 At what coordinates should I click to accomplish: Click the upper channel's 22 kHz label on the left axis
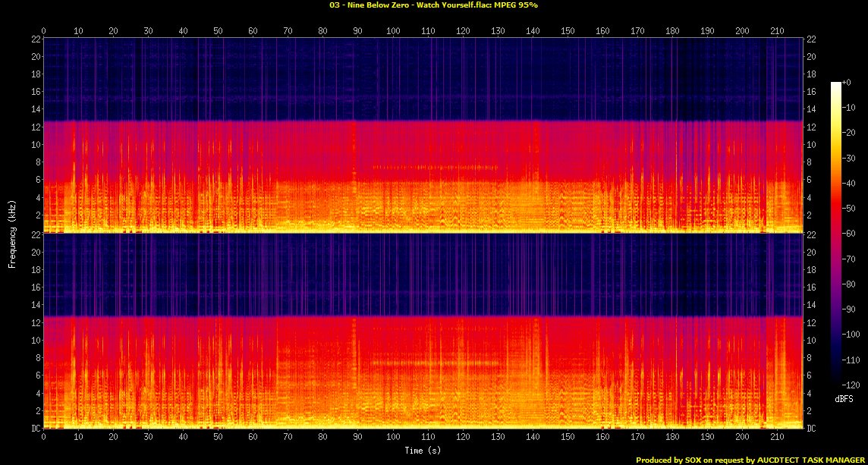[34, 39]
